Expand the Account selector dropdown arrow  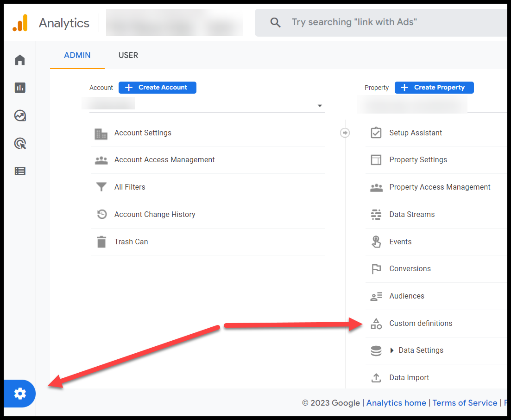click(319, 106)
